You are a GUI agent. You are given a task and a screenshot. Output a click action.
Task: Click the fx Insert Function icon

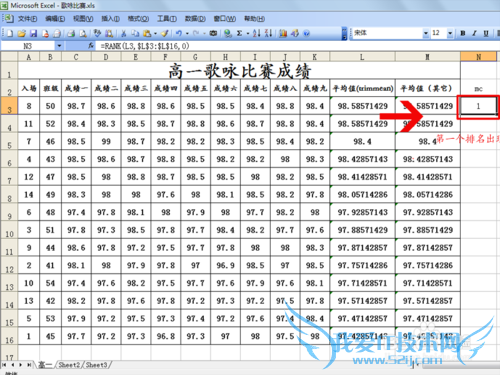point(91,46)
